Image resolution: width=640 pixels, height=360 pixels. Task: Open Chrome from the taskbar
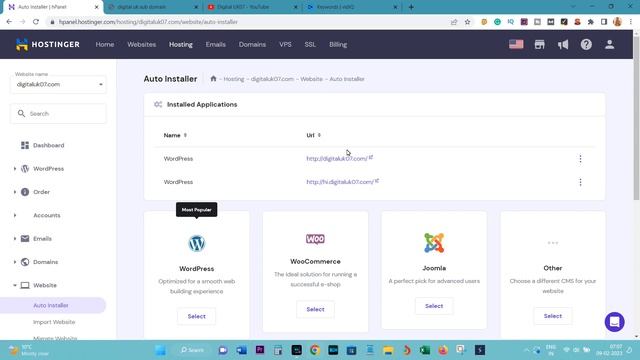tap(315, 350)
